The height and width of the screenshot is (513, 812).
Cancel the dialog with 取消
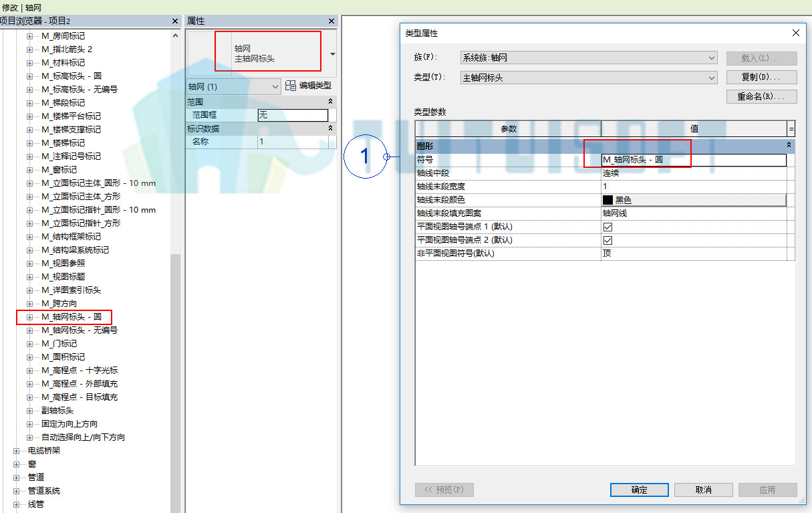704,490
